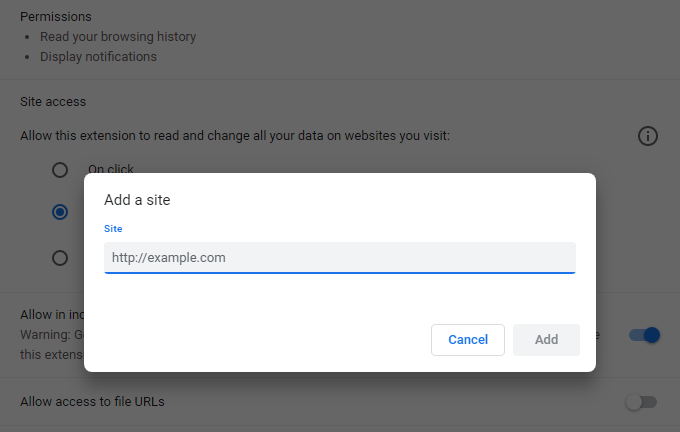Click the site access info icon

click(647, 136)
